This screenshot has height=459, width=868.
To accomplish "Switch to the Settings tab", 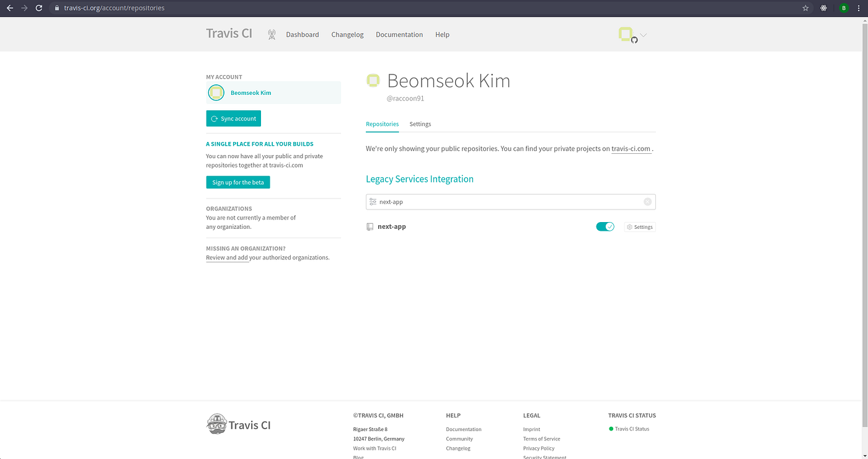I will tap(420, 124).
